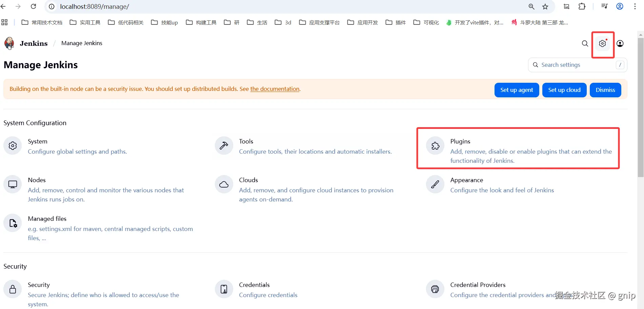Click the Plugins puzzle piece icon

435,146
